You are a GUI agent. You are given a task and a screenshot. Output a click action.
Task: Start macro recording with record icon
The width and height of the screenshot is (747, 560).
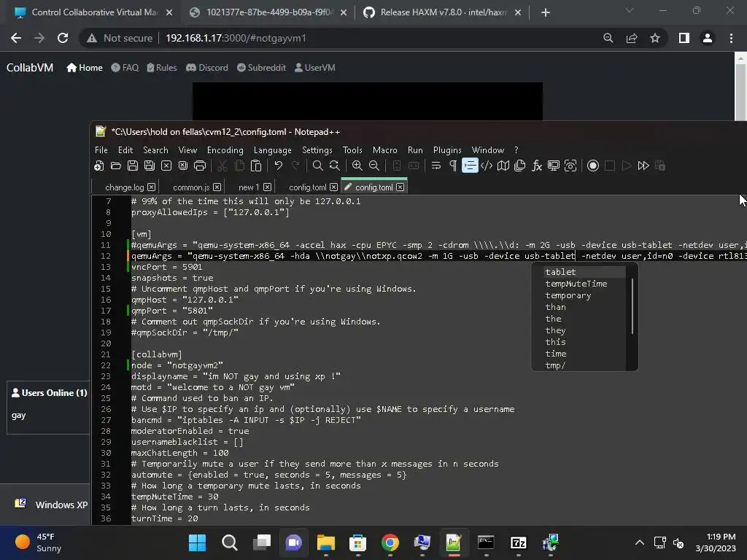[592, 166]
